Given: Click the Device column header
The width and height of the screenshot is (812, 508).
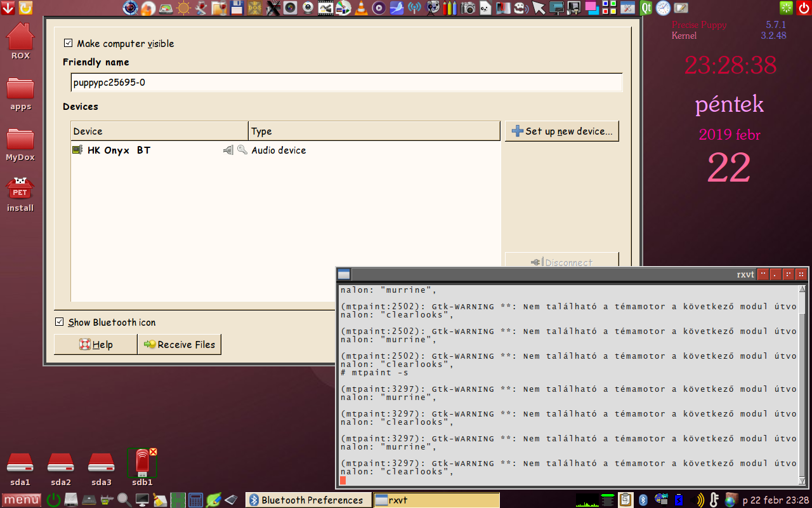Looking at the screenshot, I should [x=159, y=131].
